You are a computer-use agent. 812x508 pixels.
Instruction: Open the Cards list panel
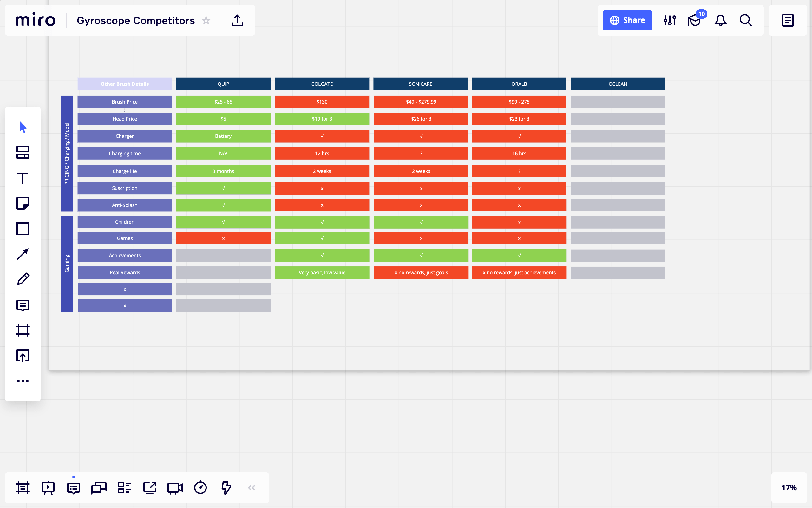pyautogui.click(x=124, y=488)
